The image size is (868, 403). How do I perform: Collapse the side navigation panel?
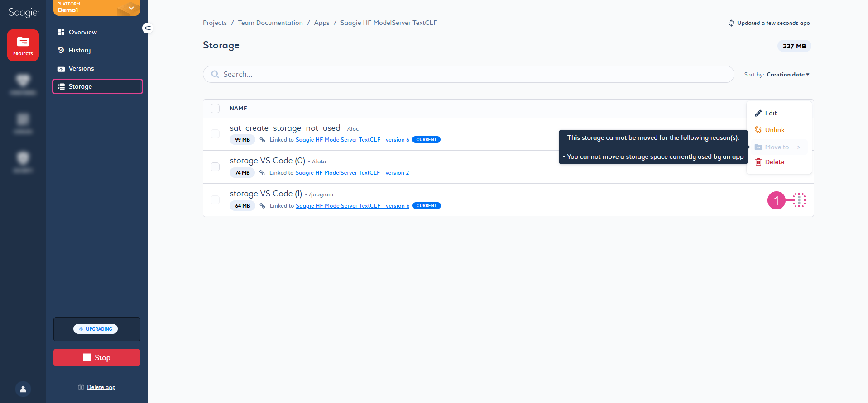coord(147,28)
